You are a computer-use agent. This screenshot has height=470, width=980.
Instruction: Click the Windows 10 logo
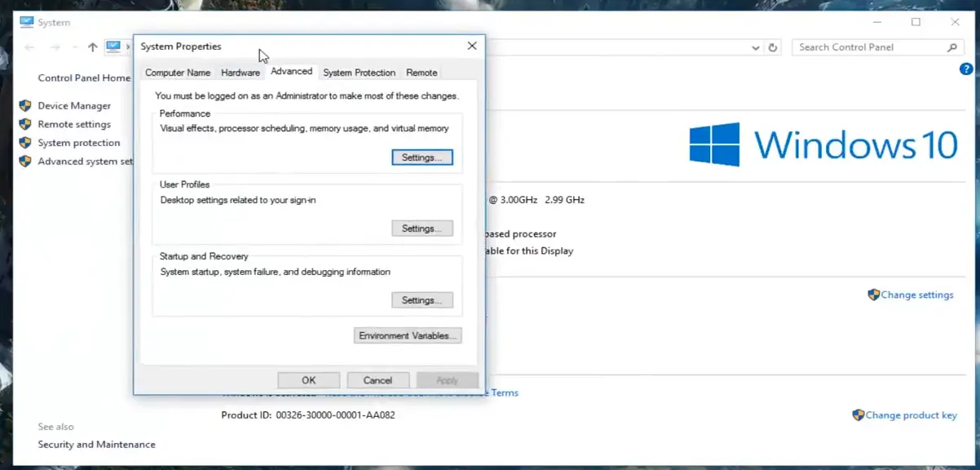click(823, 144)
